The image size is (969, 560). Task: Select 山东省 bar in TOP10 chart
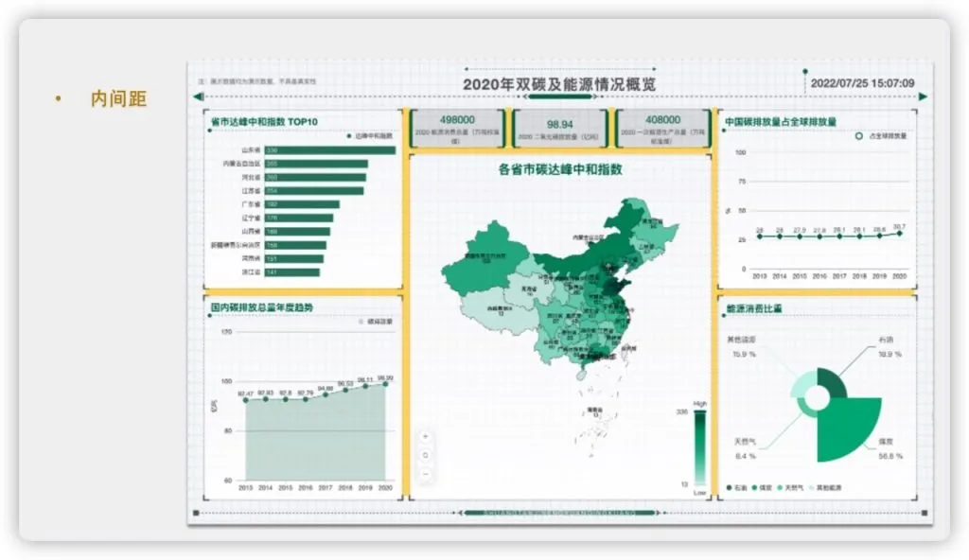(x=330, y=150)
